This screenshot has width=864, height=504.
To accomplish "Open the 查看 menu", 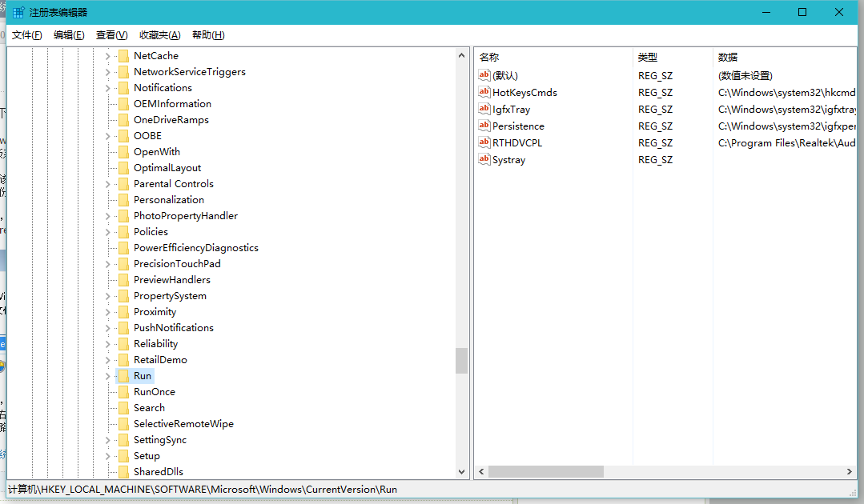I will 111,35.
